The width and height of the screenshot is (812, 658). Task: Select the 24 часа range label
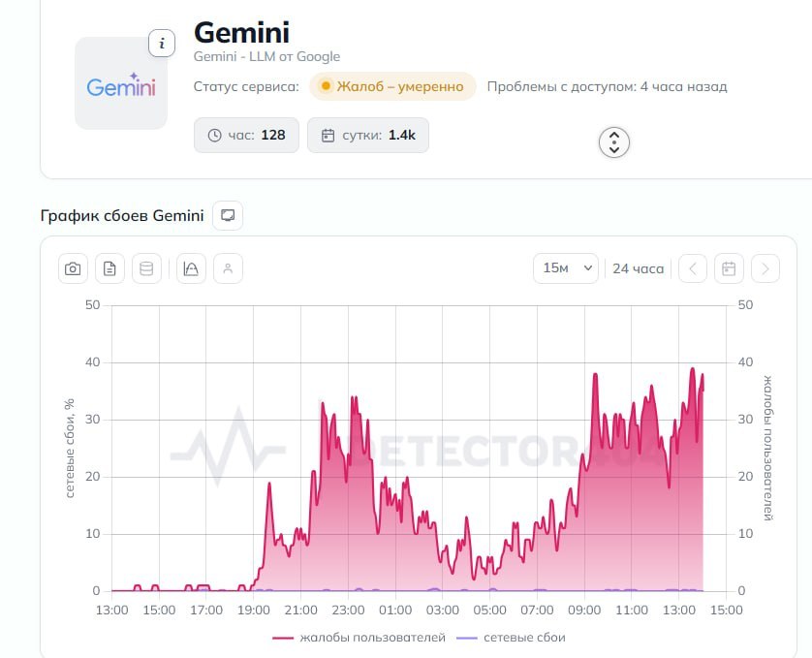[638, 268]
